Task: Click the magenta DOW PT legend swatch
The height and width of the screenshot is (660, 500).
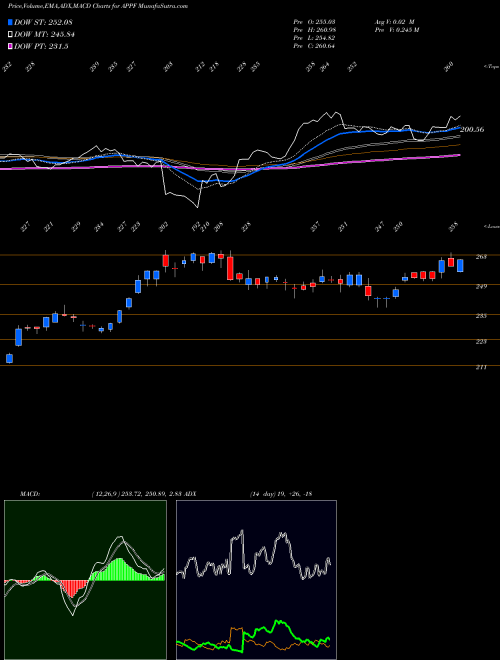Action: [11, 47]
